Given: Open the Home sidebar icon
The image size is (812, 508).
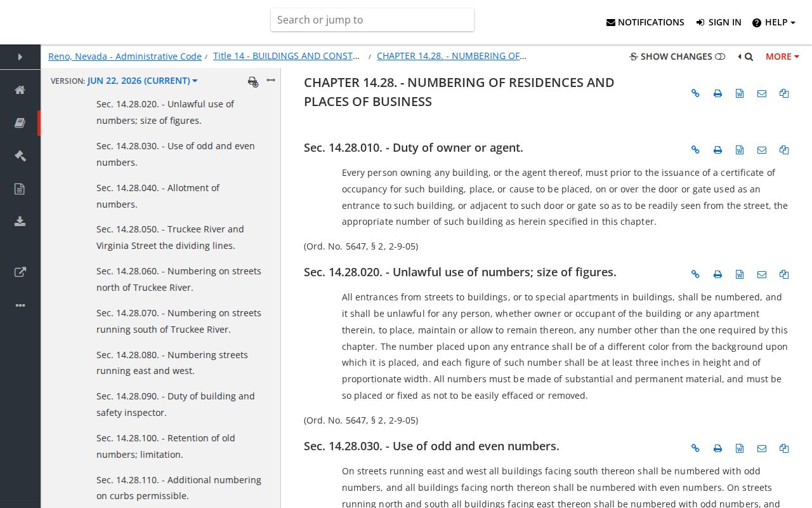Looking at the screenshot, I should (x=20, y=90).
